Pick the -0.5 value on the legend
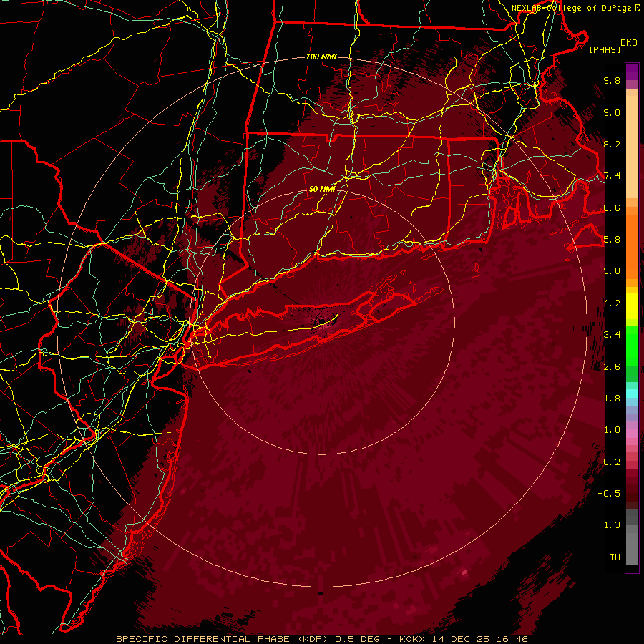The image size is (644, 644). coord(609,494)
